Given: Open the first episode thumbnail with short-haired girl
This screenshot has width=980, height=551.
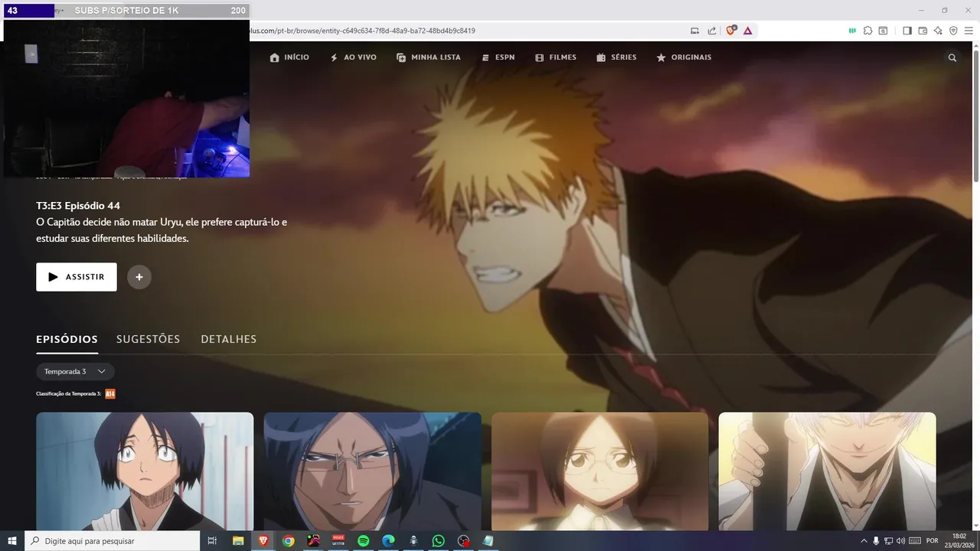Looking at the screenshot, I should 145,471.
